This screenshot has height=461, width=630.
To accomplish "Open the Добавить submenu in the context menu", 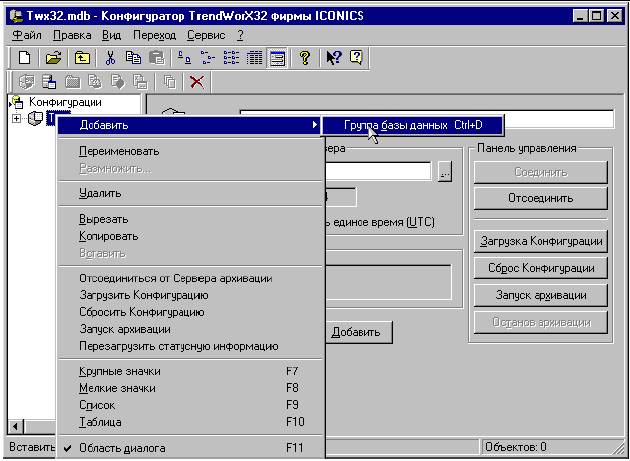I will tap(189, 125).
